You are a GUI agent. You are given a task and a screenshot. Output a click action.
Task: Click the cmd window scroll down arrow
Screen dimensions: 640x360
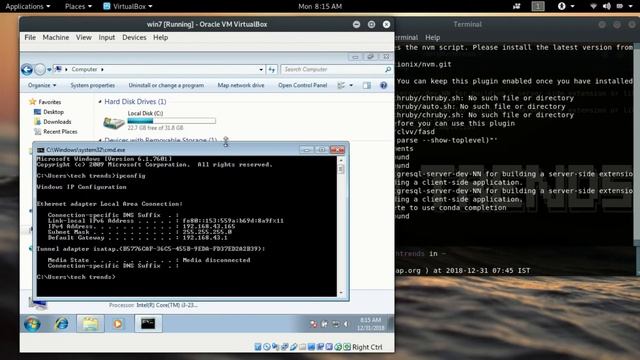tap(341, 293)
